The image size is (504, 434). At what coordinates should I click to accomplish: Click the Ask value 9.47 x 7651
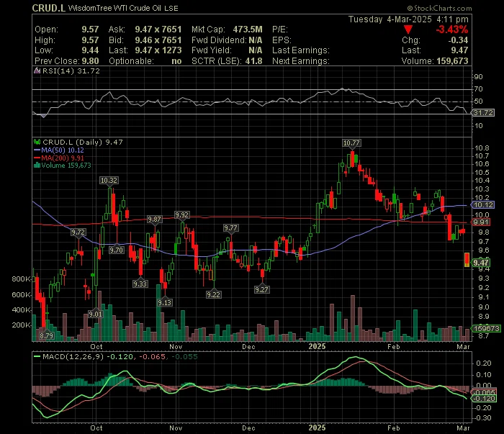coord(158,30)
